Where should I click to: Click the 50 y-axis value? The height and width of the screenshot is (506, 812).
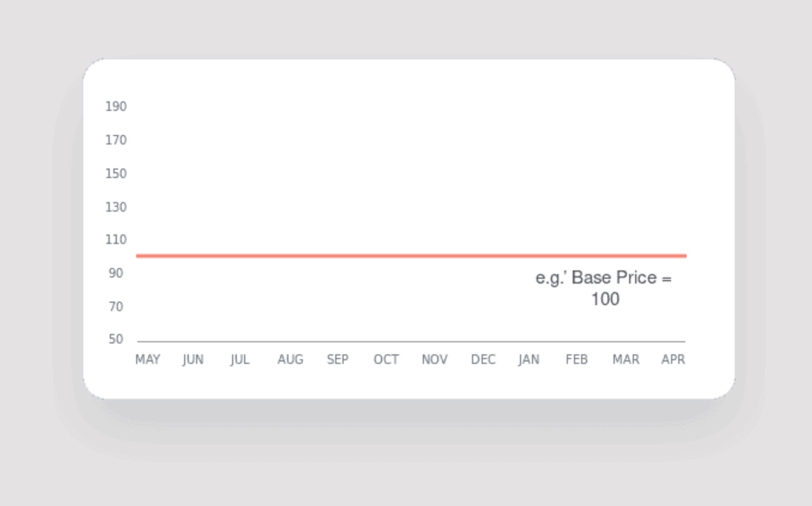tap(116, 339)
